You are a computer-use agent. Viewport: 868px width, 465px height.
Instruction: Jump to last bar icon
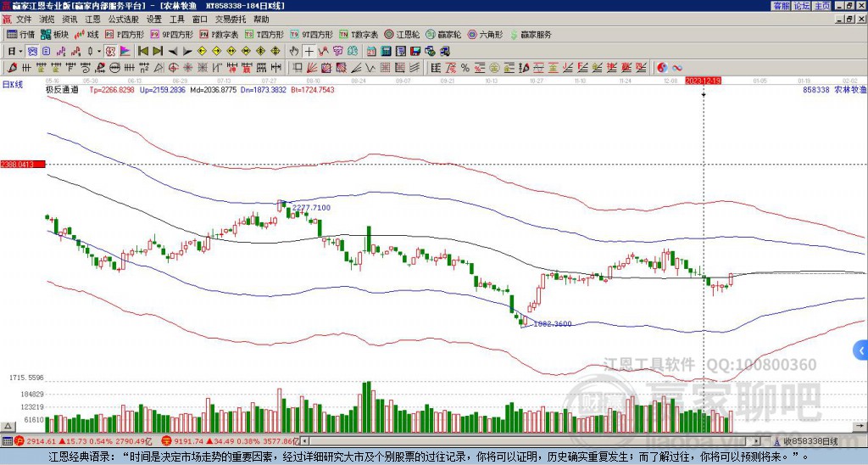(158, 52)
